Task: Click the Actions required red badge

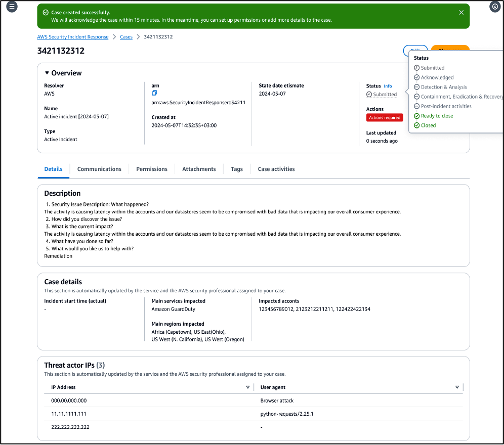Action: pyautogui.click(x=385, y=118)
